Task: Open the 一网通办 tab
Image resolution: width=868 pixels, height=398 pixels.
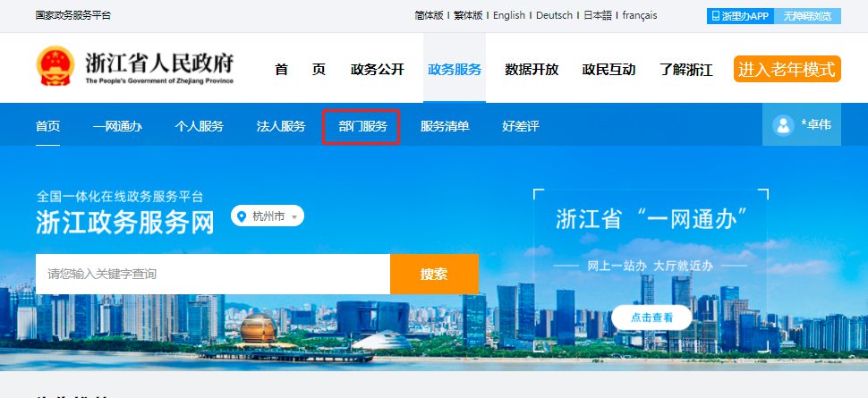Action: point(117,126)
